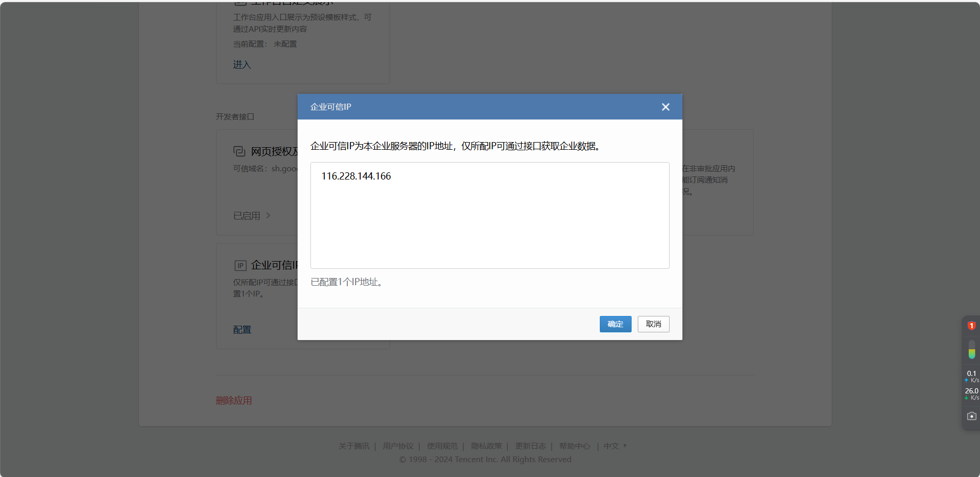Image resolution: width=980 pixels, height=477 pixels.
Task: Click the screenshot camera icon in side widget
Action: click(971, 416)
